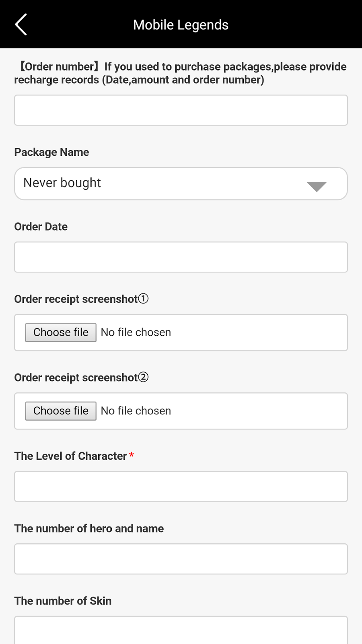Tap The number of Skin label
The width and height of the screenshot is (362, 644).
(x=63, y=601)
